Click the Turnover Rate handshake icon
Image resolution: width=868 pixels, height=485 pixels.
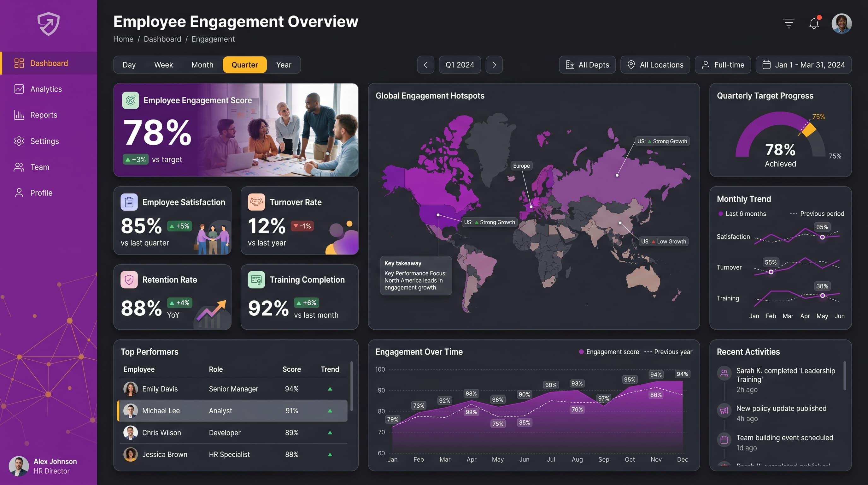pos(256,202)
